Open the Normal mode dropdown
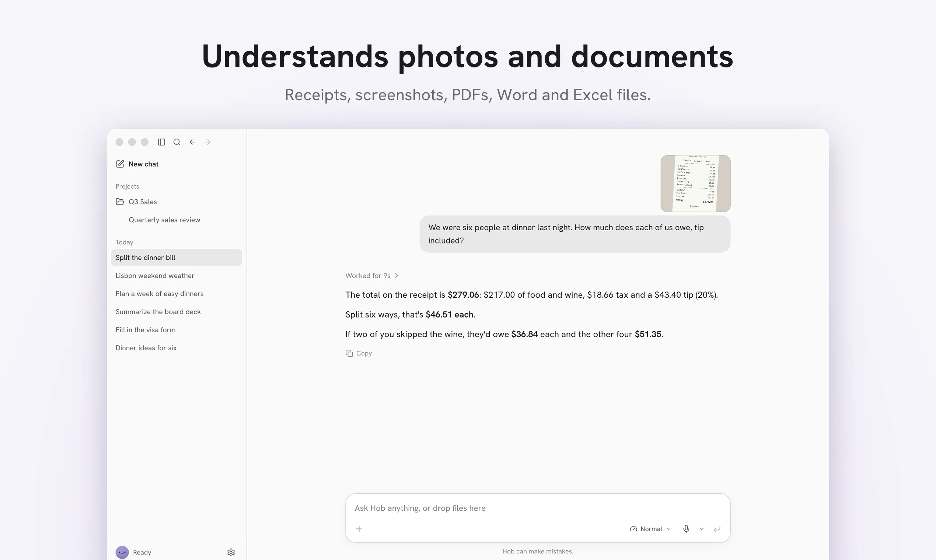The height and width of the screenshot is (560, 936). click(x=650, y=529)
